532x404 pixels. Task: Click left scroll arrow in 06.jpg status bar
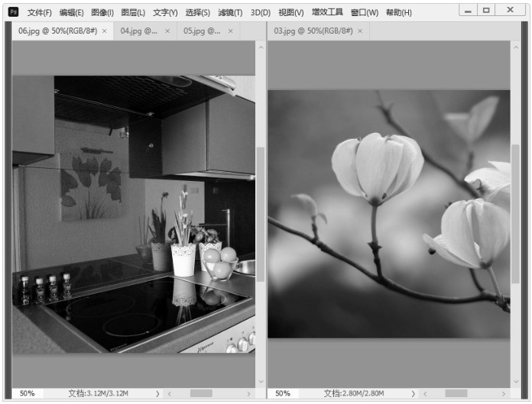tap(170, 394)
